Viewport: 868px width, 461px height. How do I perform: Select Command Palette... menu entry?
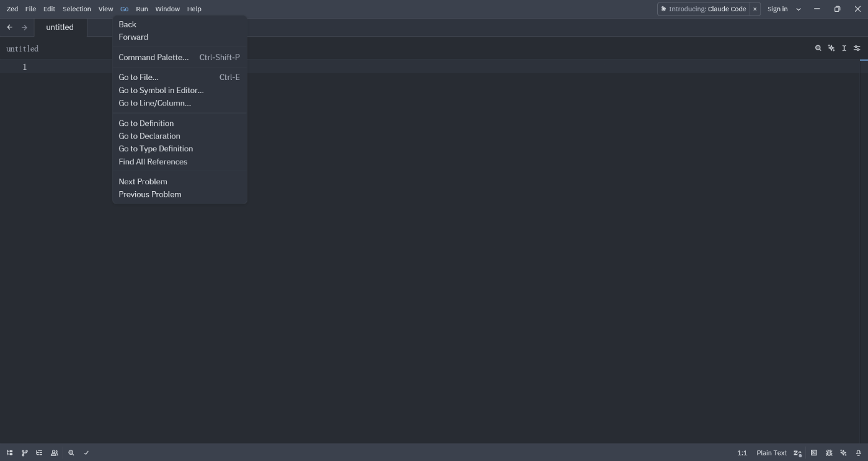[x=179, y=57]
